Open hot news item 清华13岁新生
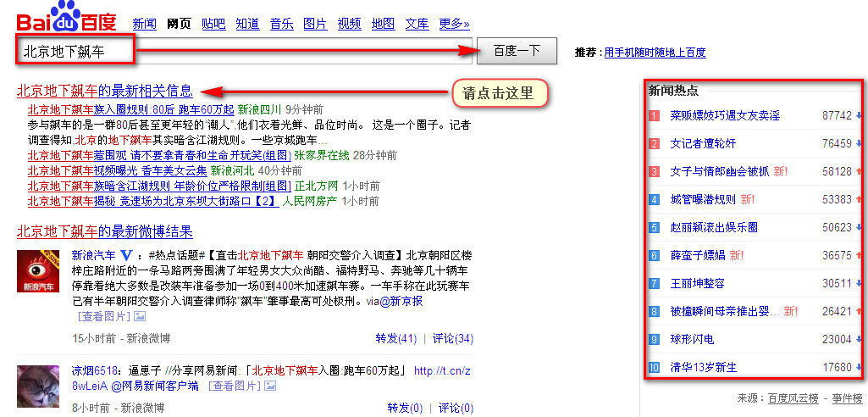Viewport: 868px width, 417px height. pyautogui.click(x=703, y=367)
